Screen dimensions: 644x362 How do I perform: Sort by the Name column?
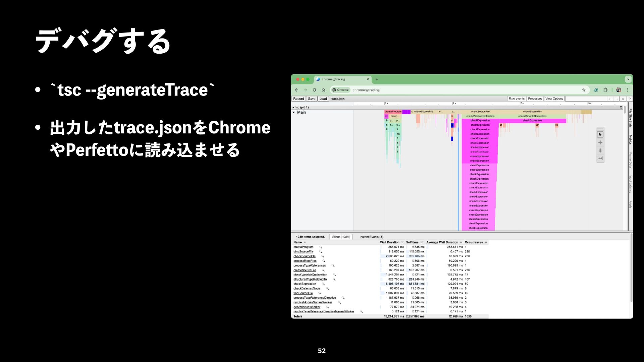tap(300, 242)
